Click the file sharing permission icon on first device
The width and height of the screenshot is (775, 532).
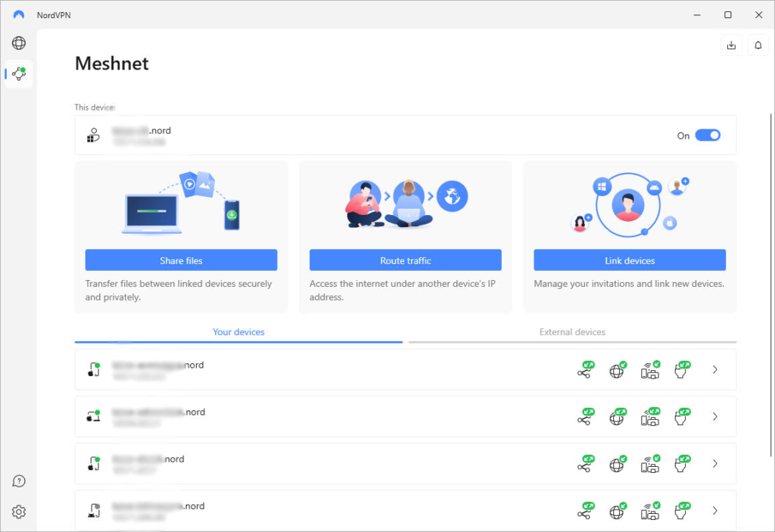click(x=585, y=369)
